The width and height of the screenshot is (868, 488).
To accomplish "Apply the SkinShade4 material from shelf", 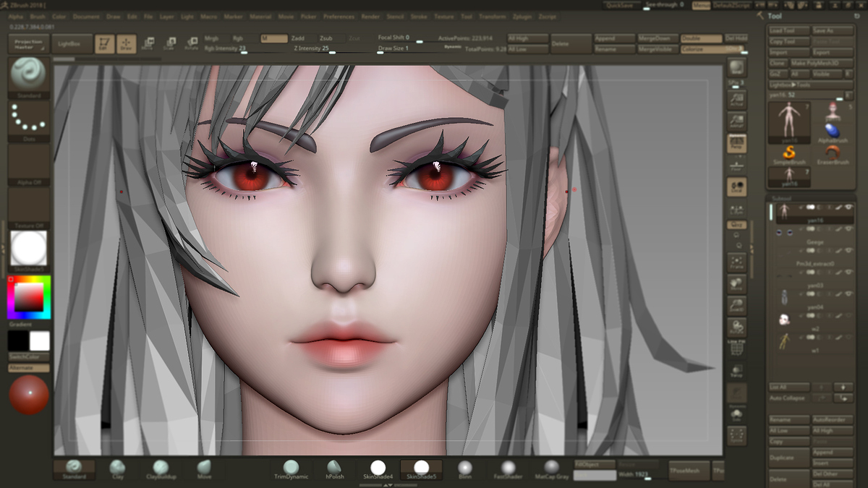I will 378,469.
